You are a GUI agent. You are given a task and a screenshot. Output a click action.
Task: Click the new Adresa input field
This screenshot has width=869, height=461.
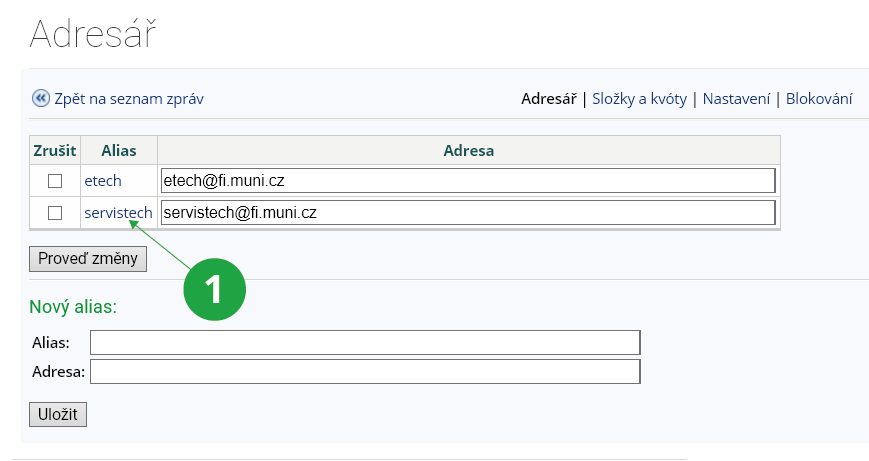coord(364,372)
